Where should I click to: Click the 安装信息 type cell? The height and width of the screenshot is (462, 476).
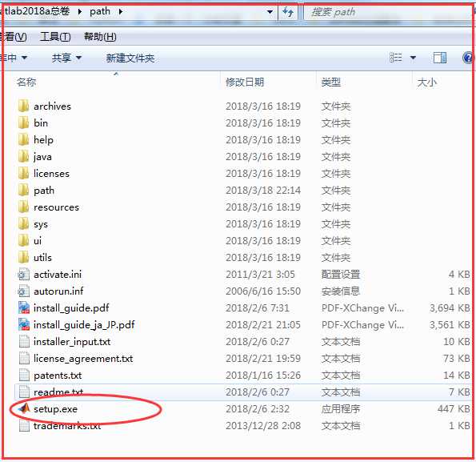tap(341, 291)
